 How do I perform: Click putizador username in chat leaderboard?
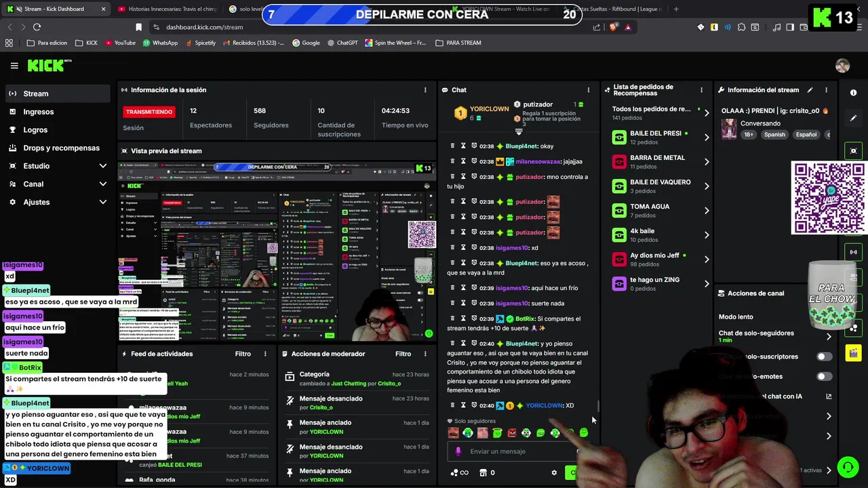538,104
